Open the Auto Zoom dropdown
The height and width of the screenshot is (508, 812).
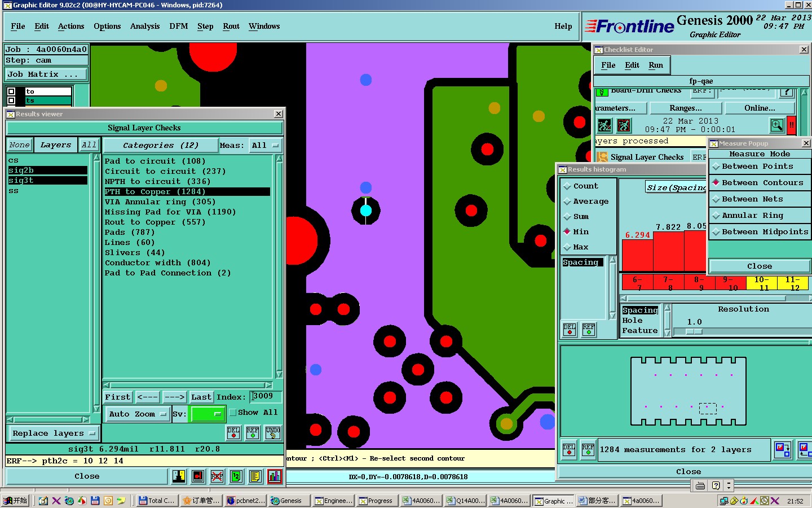click(x=138, y=414)
